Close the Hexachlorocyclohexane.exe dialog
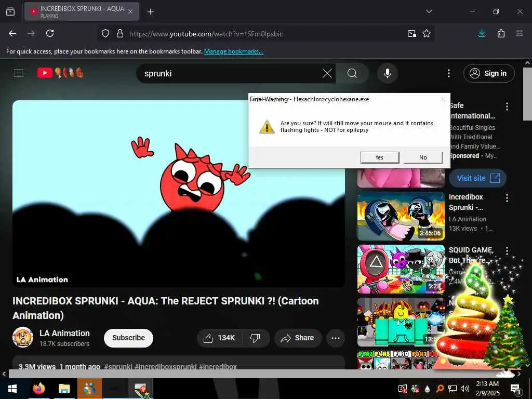This screenshot has height=399, width=532. (x=443, y=99)
